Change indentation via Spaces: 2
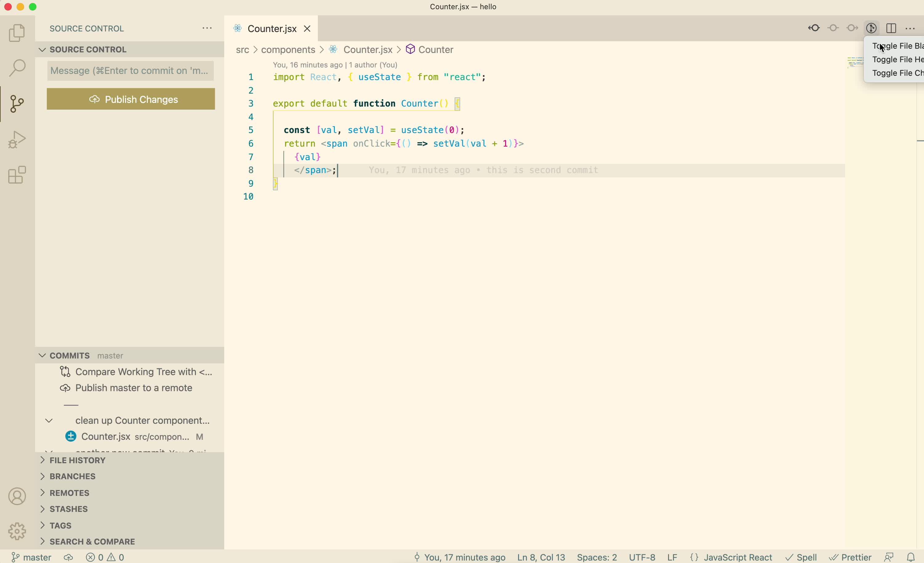 [597, 557]
